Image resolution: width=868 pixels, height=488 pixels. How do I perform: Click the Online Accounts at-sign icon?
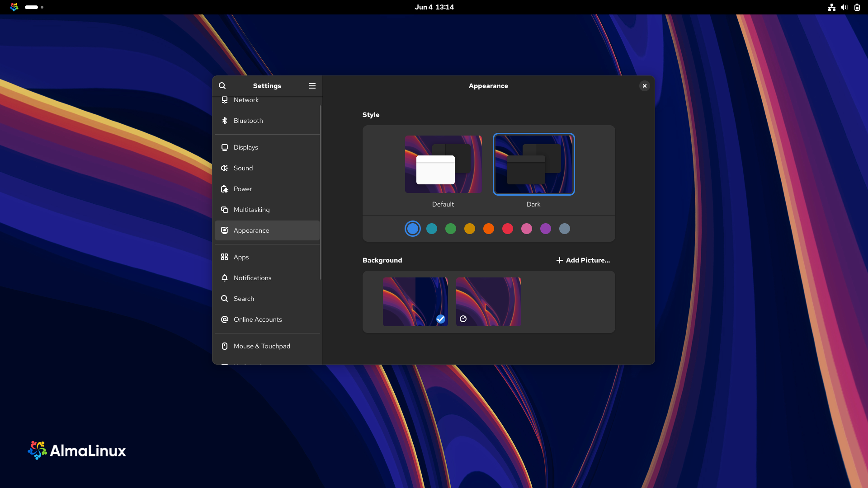click(x=225, y=319)
